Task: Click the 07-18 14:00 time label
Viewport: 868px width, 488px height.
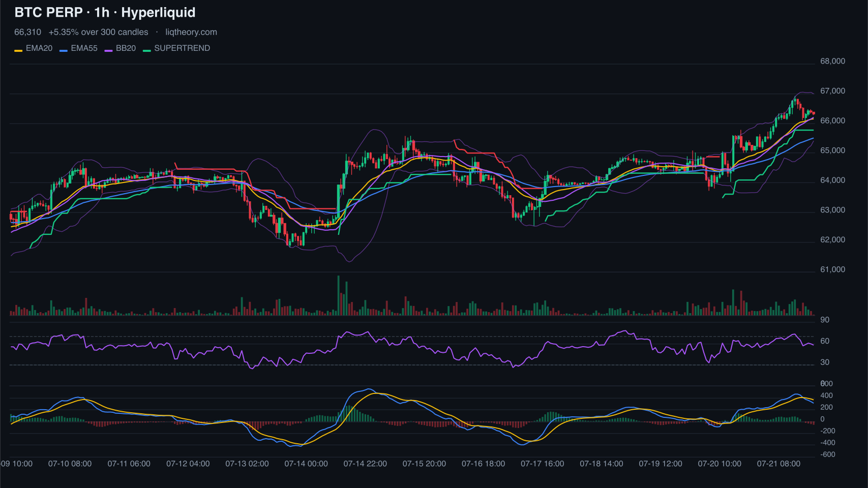Action: [602, 464]
